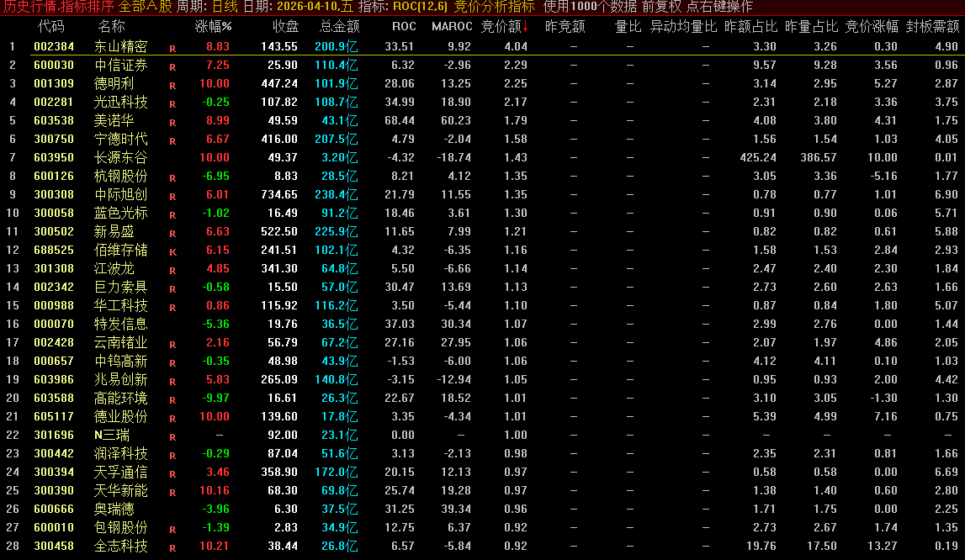Open stock name 中际旭创

(x=120, y=194)
